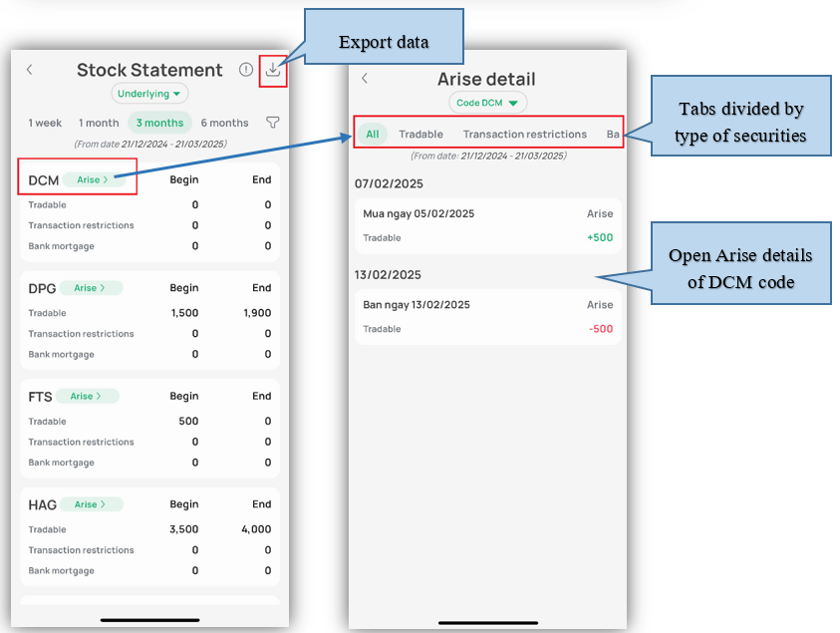
Task: Go back from the Stock Statement screen
Action: [30, 70]
